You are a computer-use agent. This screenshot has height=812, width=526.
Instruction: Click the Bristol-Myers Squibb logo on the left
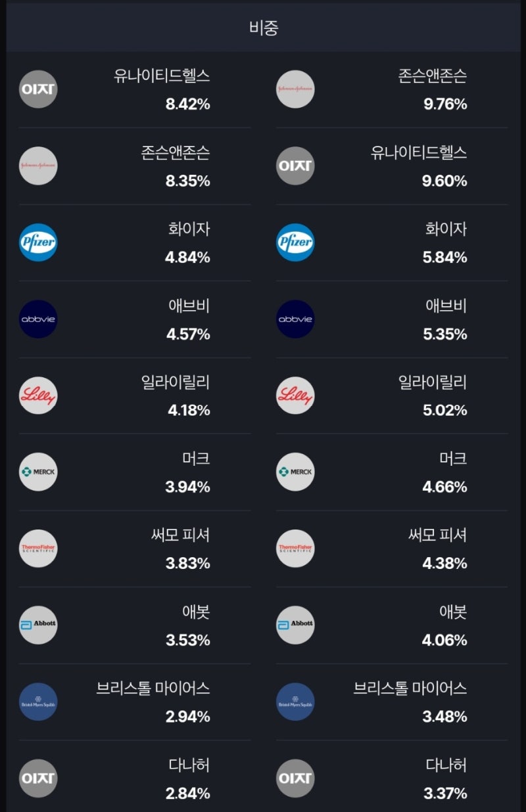tap(37, 702)
